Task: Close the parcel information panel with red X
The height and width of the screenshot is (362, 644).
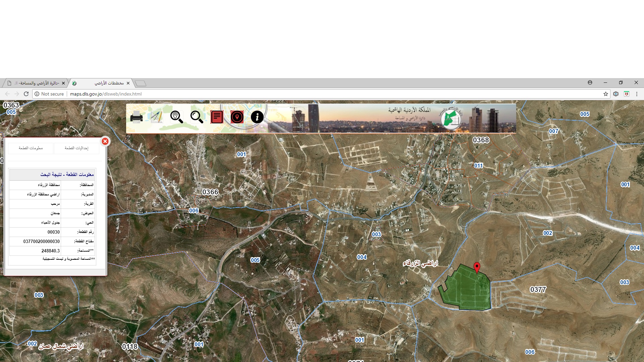Action: pyautogui.click(x=105, y=141)
